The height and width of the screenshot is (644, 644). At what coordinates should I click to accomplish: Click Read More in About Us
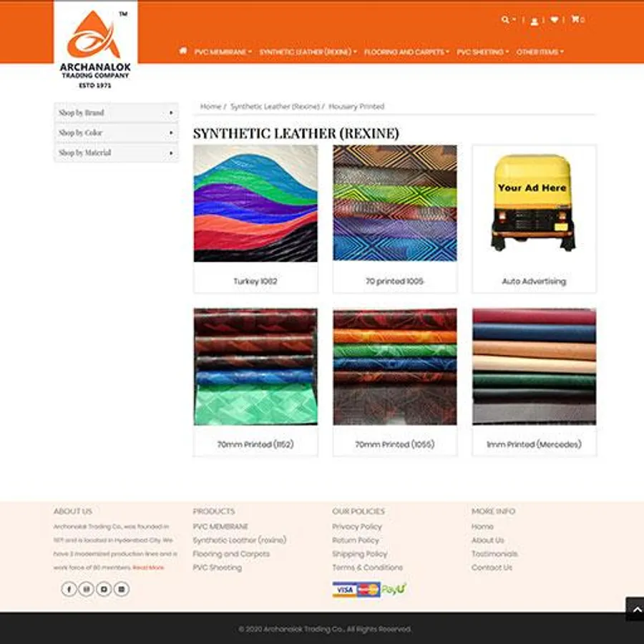coord(148,567)
